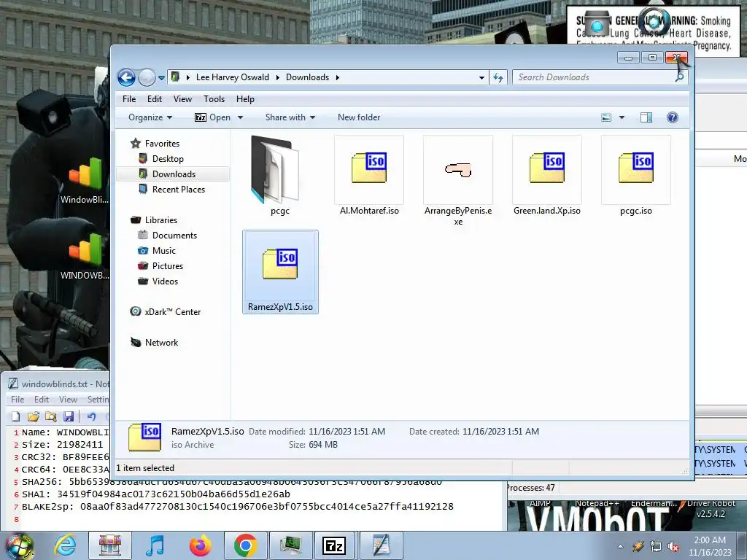Select Libraries in navigation pane
The width and height of the screenshot is (747, 560).
[160, 220]
